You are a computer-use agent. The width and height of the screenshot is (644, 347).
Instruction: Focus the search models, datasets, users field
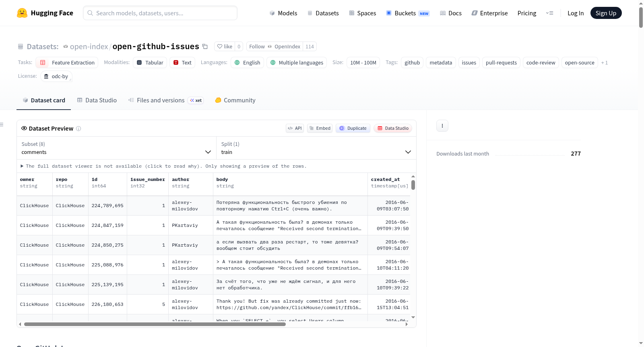point(160,13)
